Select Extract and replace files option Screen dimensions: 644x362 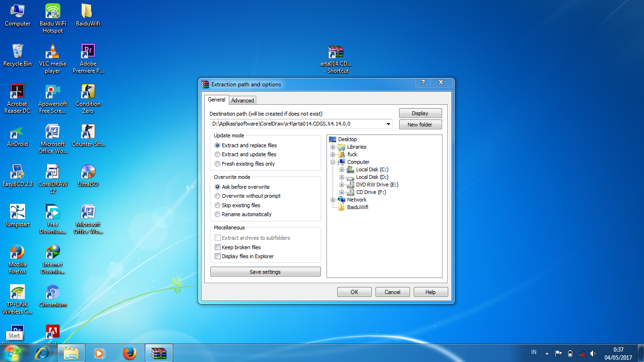[x=217, y=145]
